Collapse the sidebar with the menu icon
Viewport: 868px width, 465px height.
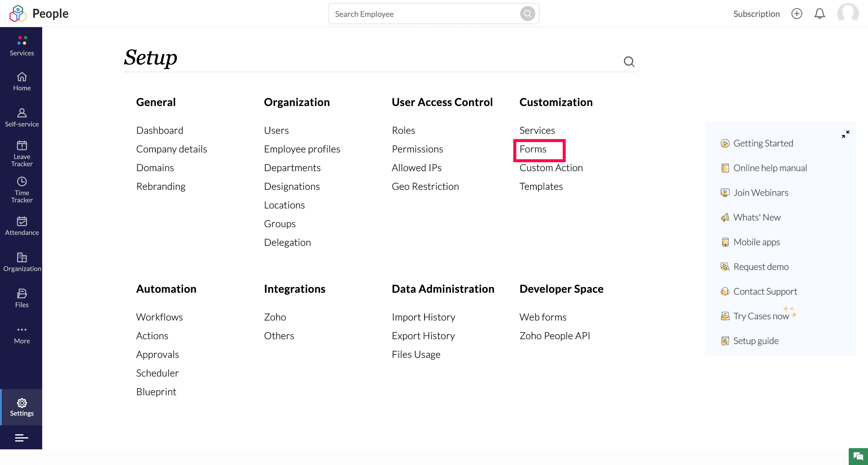pos(22,437)
